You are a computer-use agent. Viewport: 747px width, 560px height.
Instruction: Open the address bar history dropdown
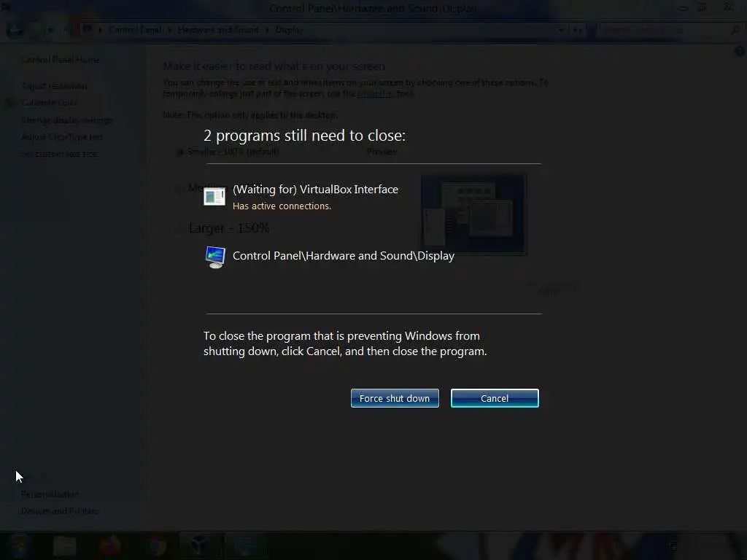(561, 31)
